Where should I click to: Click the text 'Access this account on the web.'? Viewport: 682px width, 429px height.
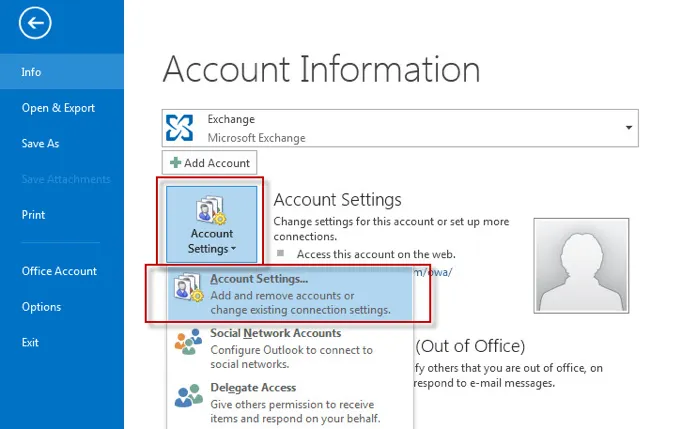[x=376, y=254]
